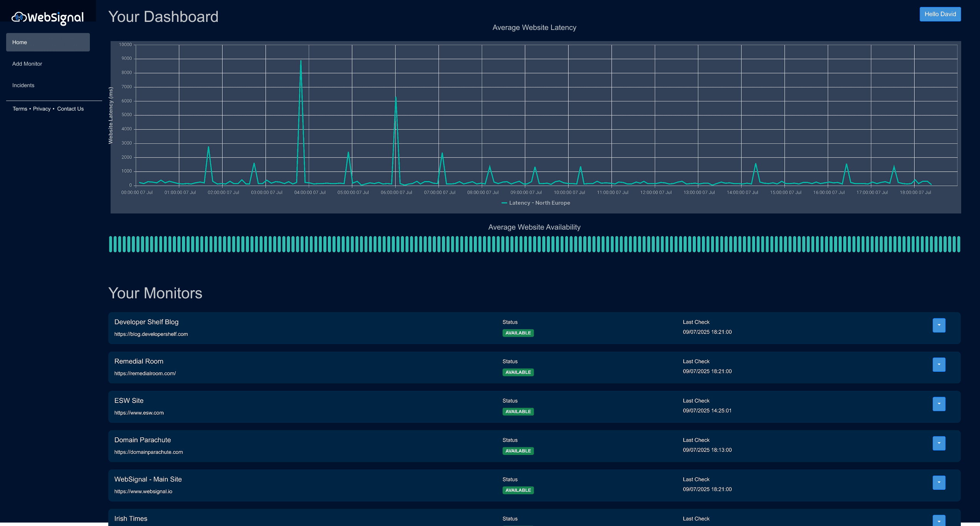Expand Developer Shelf Blog dropdown arrow

point(939,325)
